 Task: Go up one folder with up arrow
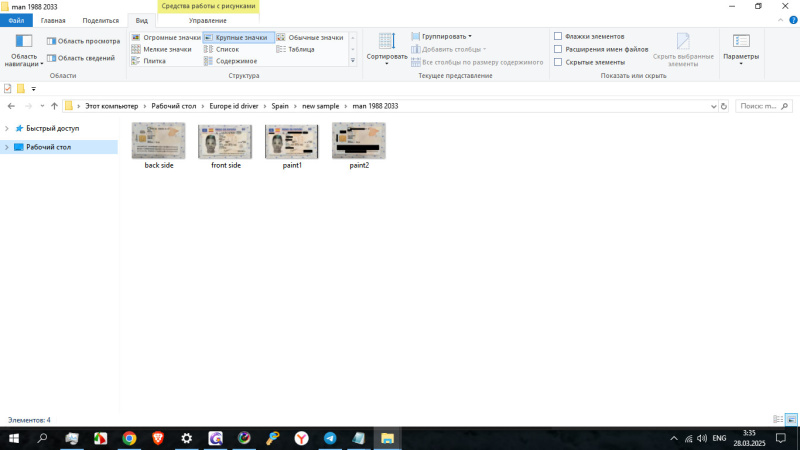click(54, 105)
